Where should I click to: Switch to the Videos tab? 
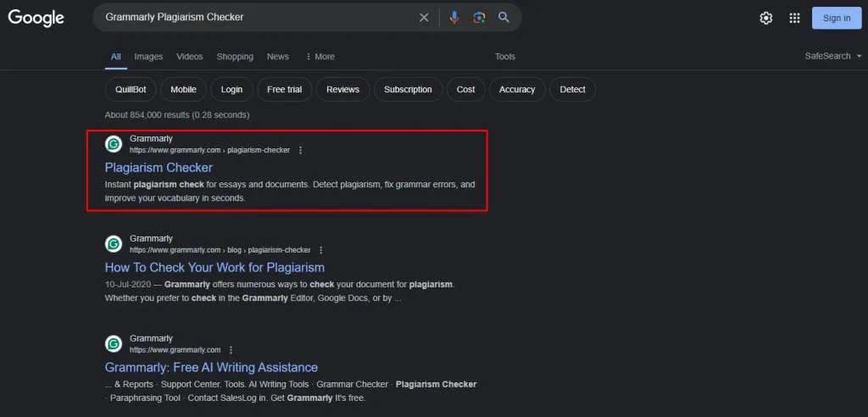(x=190, y=57)
